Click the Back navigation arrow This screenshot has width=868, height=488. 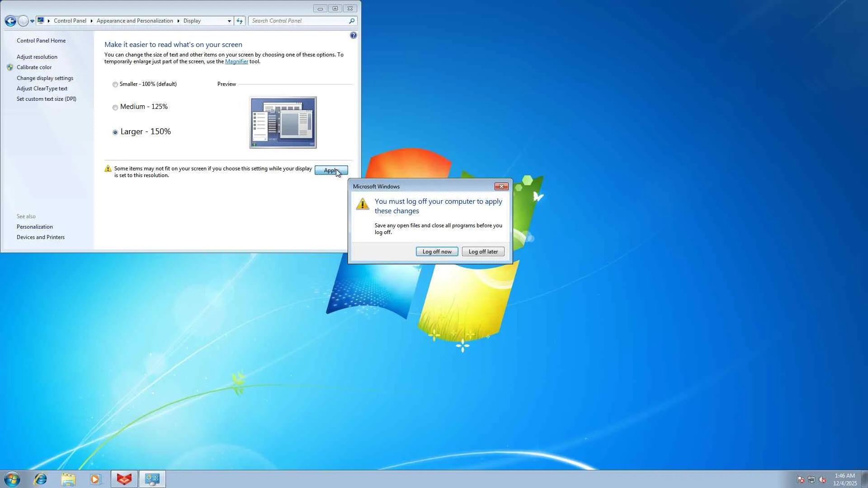(x=10, y=21)
